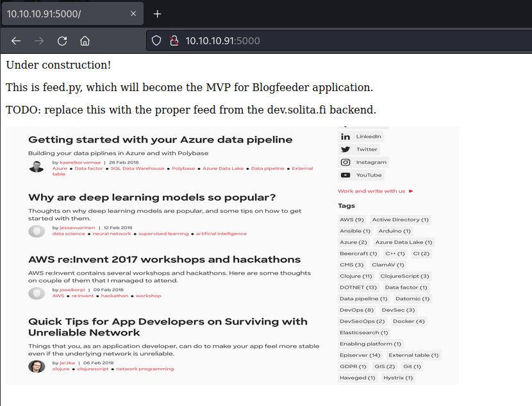Click the browser back arrow button

(16, 41)
